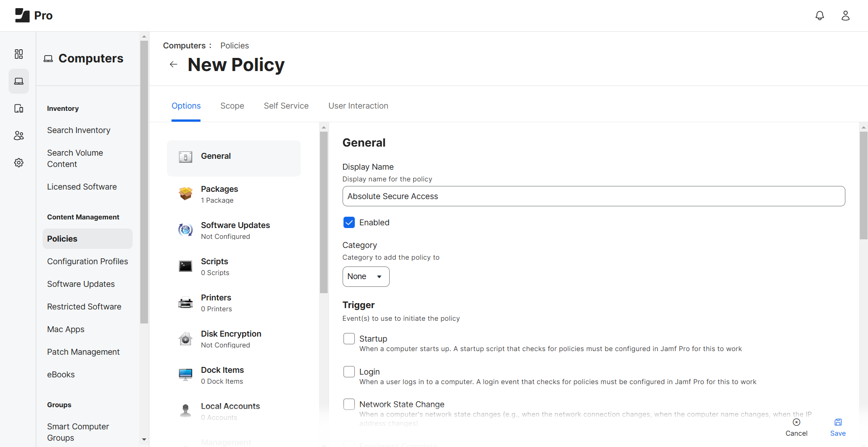Select the General payload item
Screen dimensions: 868x447
(x=234, y=158)
